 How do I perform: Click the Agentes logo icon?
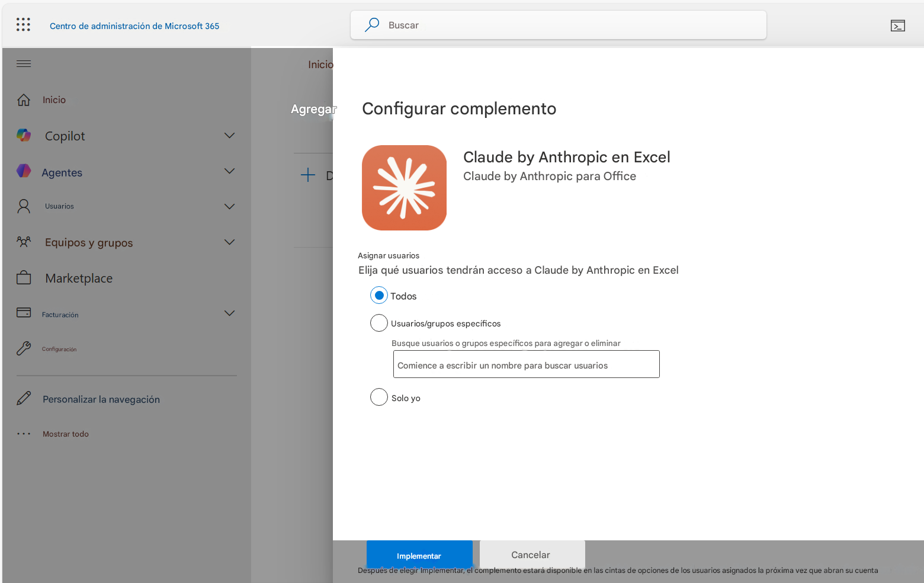24,171
